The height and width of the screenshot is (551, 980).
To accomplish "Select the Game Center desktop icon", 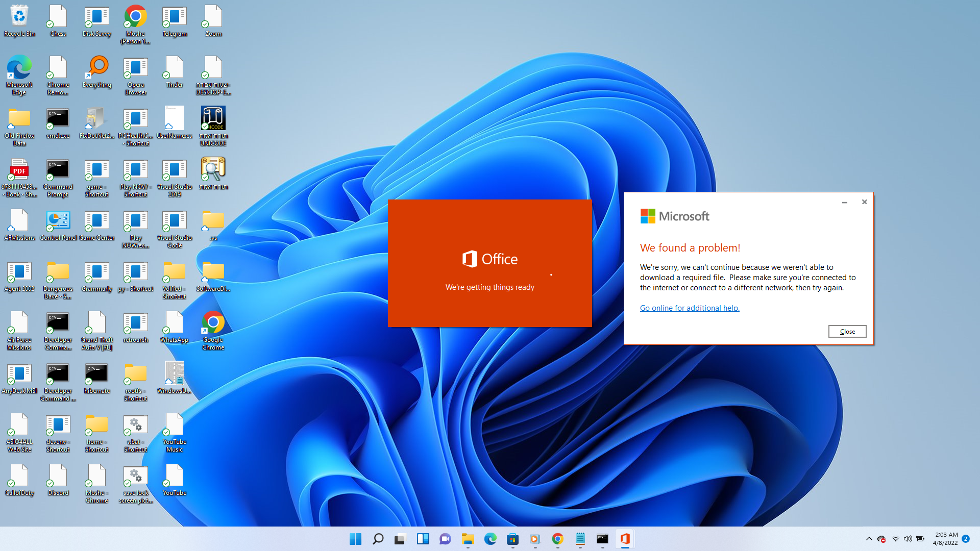I will [97, 225].
